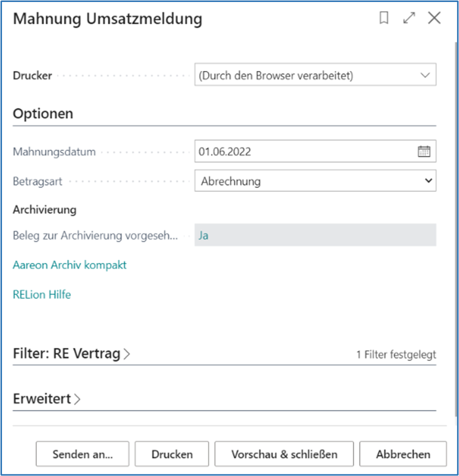This screenshot has height=476, width=459.
Task: Open the calendar picker for Mahnungsdatum
Action: click(424, 151)
